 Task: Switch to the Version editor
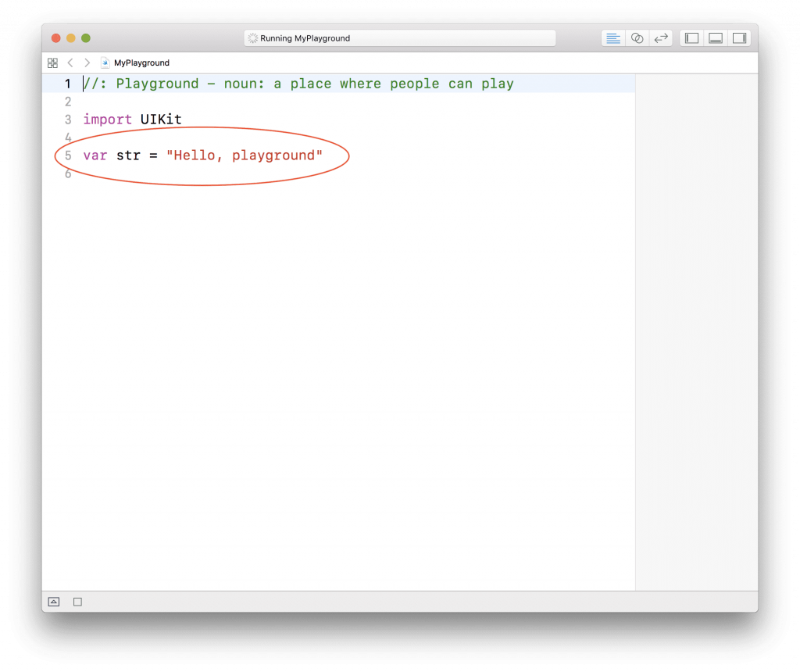[661, 38]
